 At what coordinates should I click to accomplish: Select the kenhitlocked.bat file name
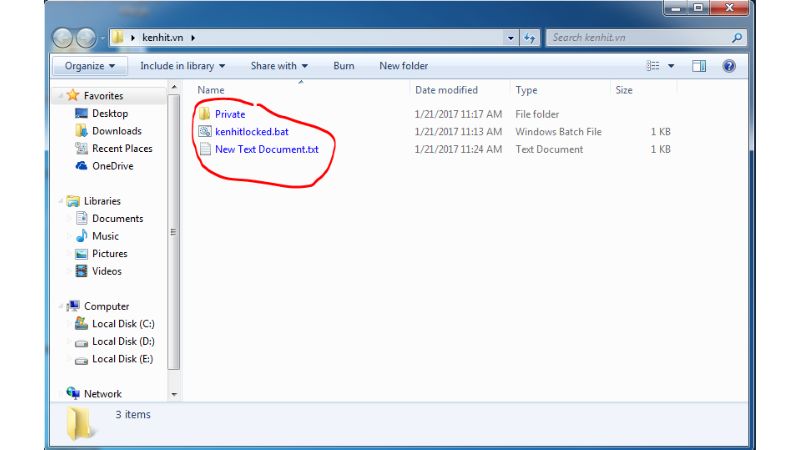[252, 132]
